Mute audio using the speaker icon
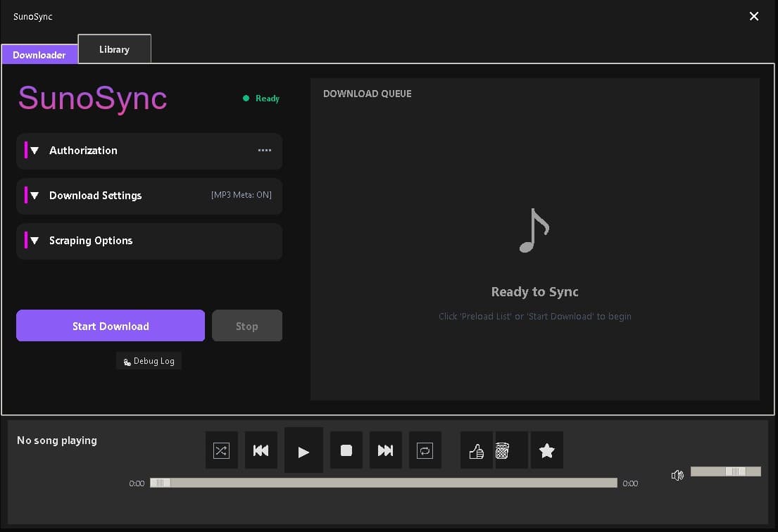The height and width of the screenshot is (532, 778). 677,475
